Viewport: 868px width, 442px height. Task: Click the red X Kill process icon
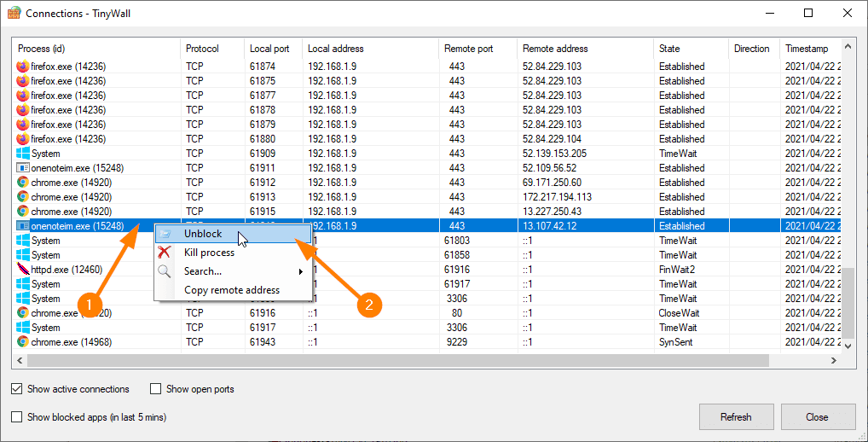click(x=165, y=253)
